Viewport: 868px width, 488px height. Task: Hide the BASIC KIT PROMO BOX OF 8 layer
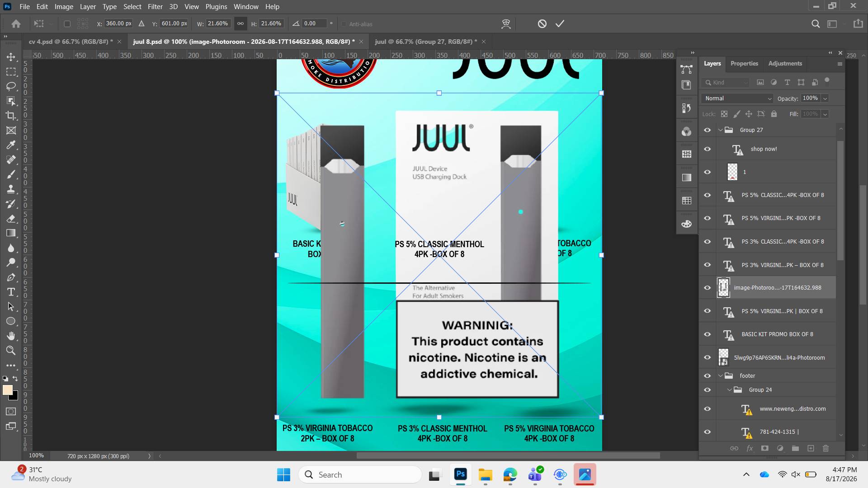click(x=708, y=334)
